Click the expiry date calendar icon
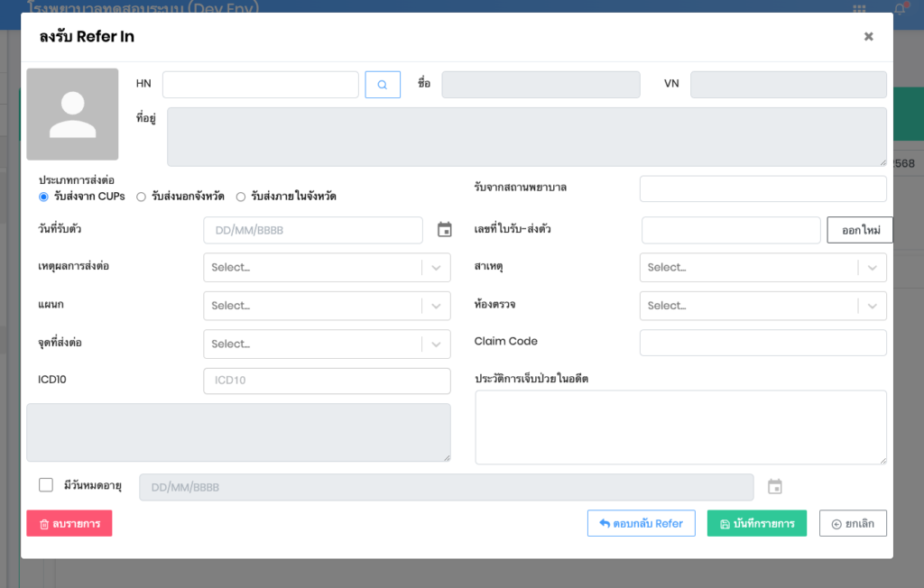The height and width of the screenshot is (588, 924). coord(774,487)
